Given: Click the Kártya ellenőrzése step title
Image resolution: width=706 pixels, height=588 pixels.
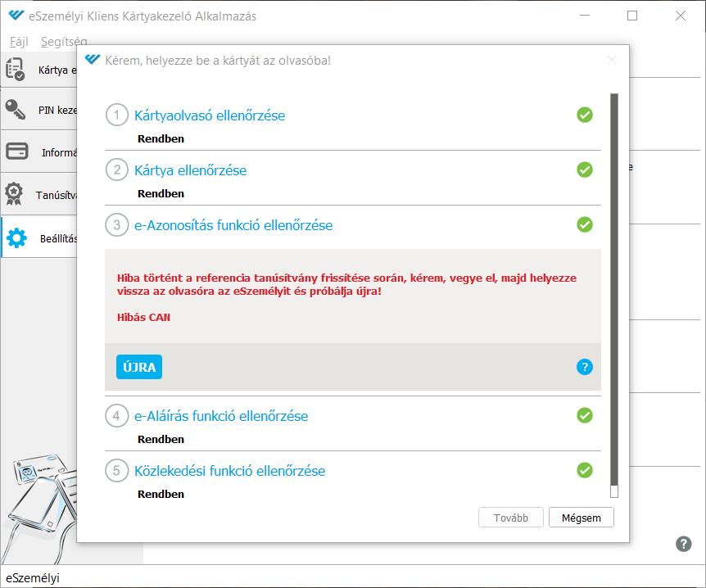Looking at the screenshot, I should coord(191,170).
